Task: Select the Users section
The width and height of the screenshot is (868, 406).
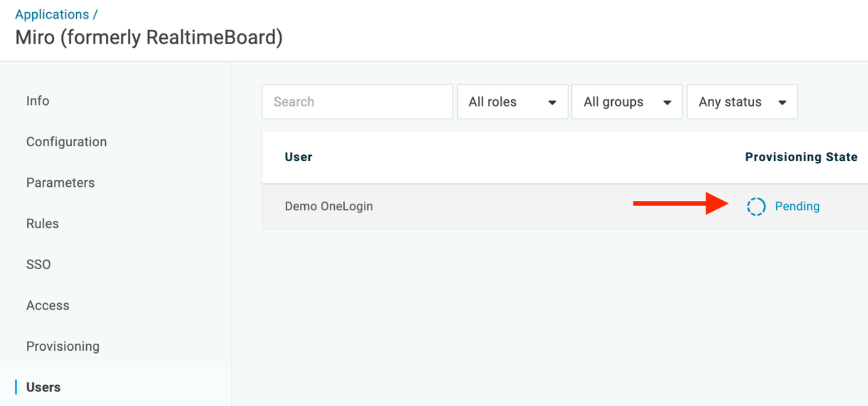Action: [x=43, y=387]
